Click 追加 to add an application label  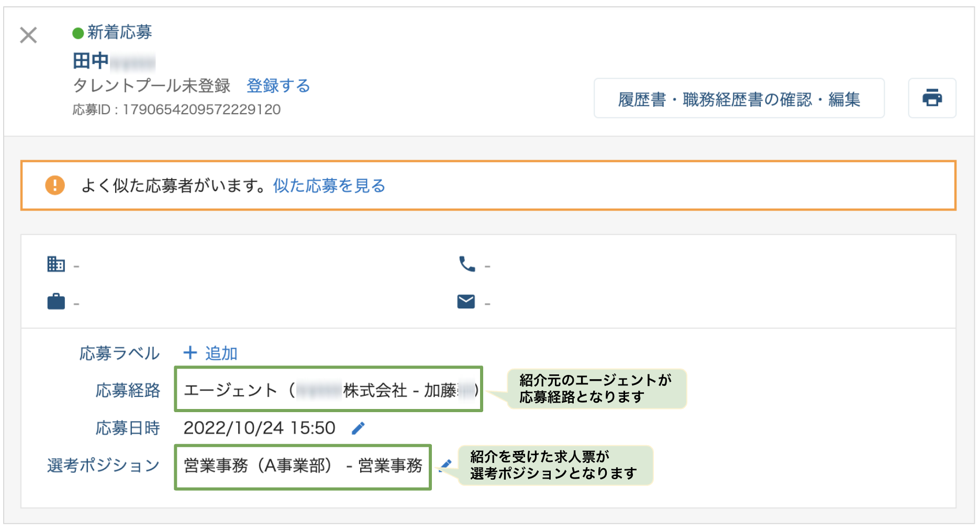tap(221, 353)
